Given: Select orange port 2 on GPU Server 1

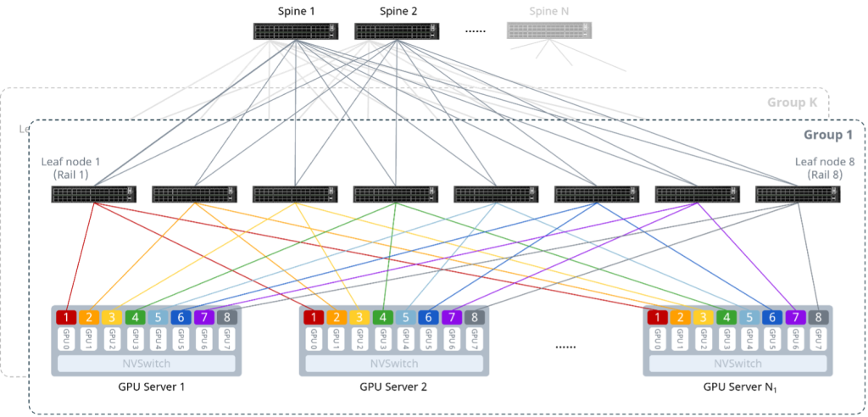Looking at the screenshot, I should click(x=88, y=317).
